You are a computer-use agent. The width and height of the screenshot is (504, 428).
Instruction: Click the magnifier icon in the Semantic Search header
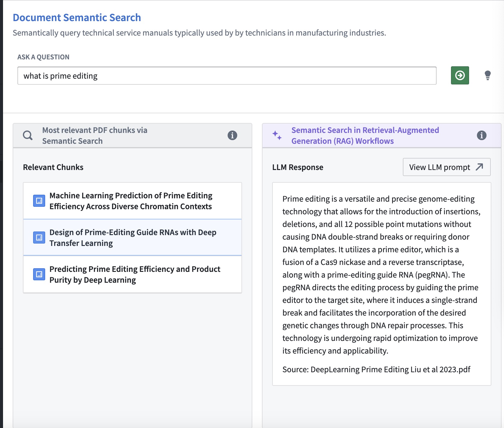coord(28,135)
